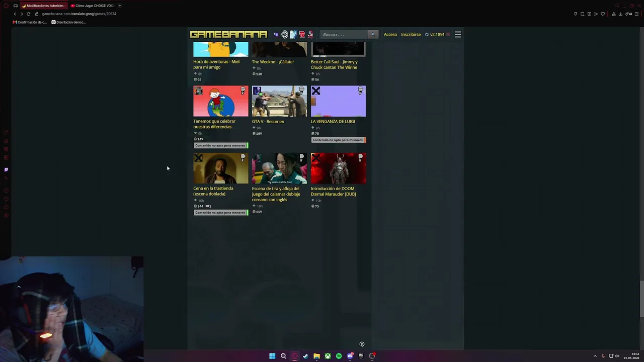Open the 'Hora de aventuras - Miel para mi amigo' link
Image resolution: width=644 pixels, height=362 pixels.
tap(216, 64)
